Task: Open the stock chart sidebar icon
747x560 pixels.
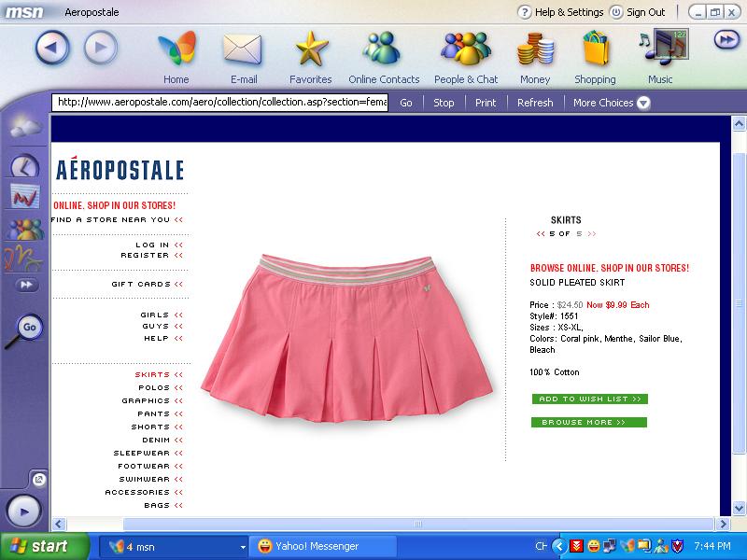Action: point(25,196)
